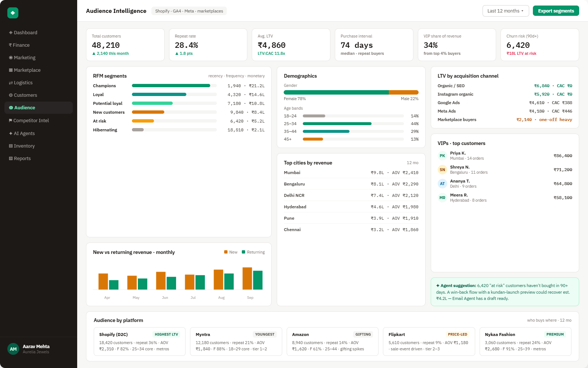
Task: Open the Agent suggestion banner
Action: click(505, 292)
